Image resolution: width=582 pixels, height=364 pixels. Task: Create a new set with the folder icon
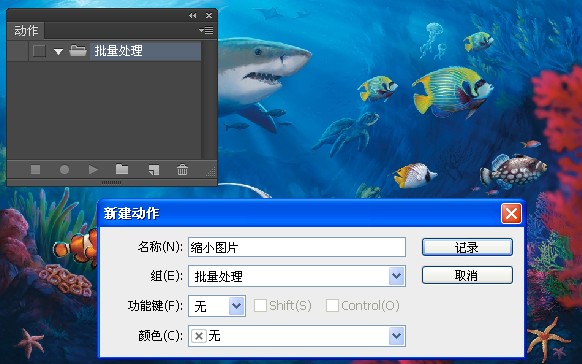point(122,170)
